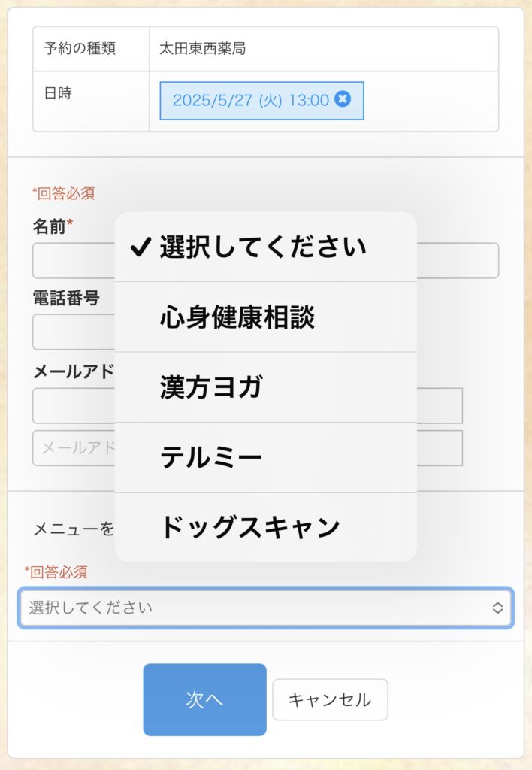Viewport: 532px width, 770px height.
Task: Click the checkmark beside 選択してください
Action: coord(141,247)
